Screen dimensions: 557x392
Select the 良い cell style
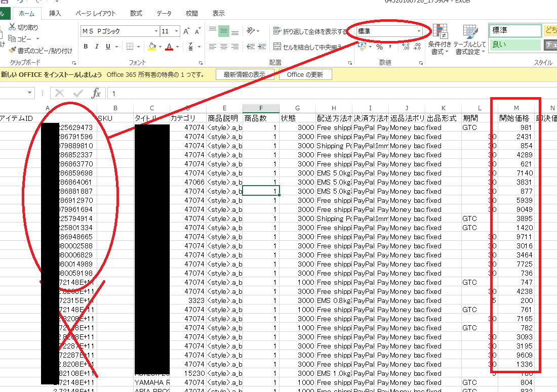point(515,45)
